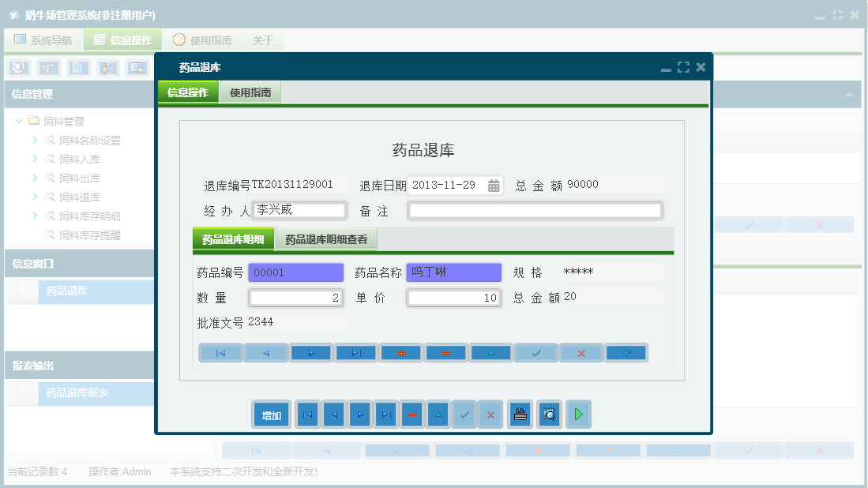The height and width of the screenshot is (488, 868).
Task: Click the 增加 button
Action: point(271,414)
